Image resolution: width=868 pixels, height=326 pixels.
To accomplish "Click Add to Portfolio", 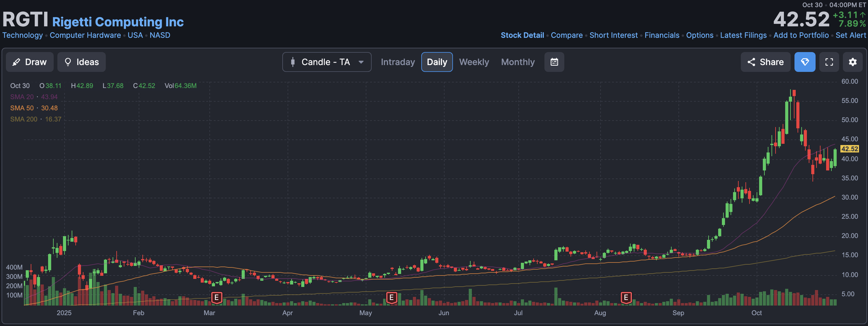I will 801,35.
